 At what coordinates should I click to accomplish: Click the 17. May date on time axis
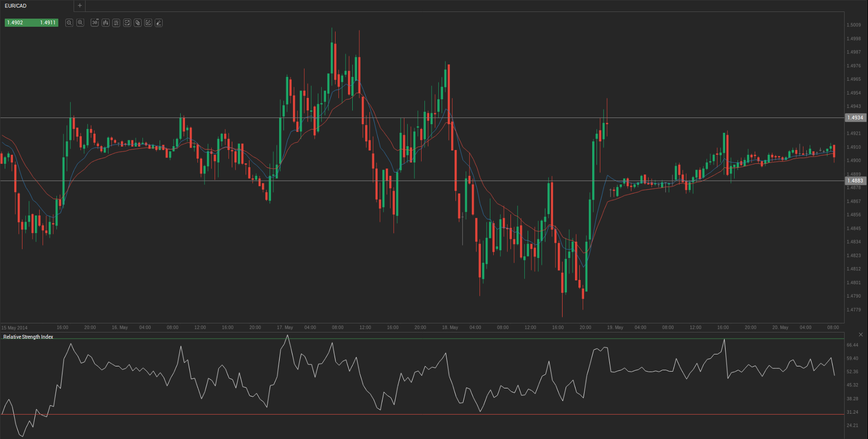285,327
